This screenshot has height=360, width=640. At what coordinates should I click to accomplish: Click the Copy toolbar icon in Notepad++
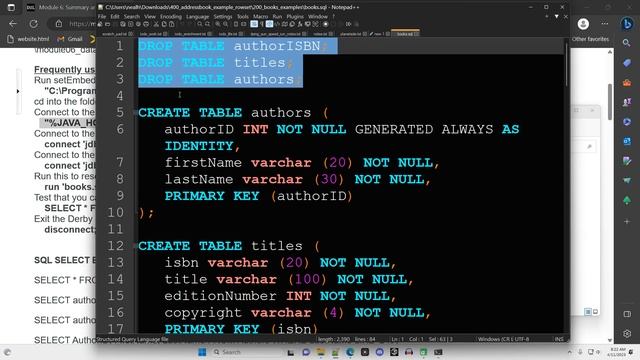pyautogui.click(x=164, y=24)
